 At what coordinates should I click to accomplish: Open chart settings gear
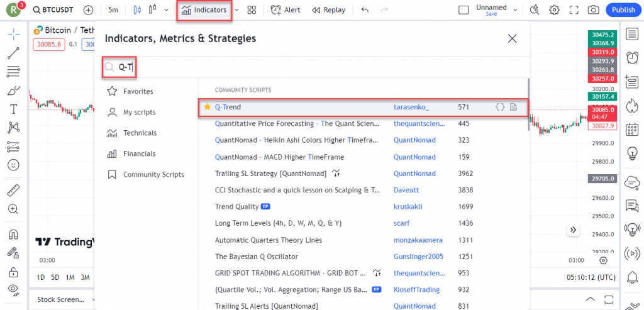(555, 10)
